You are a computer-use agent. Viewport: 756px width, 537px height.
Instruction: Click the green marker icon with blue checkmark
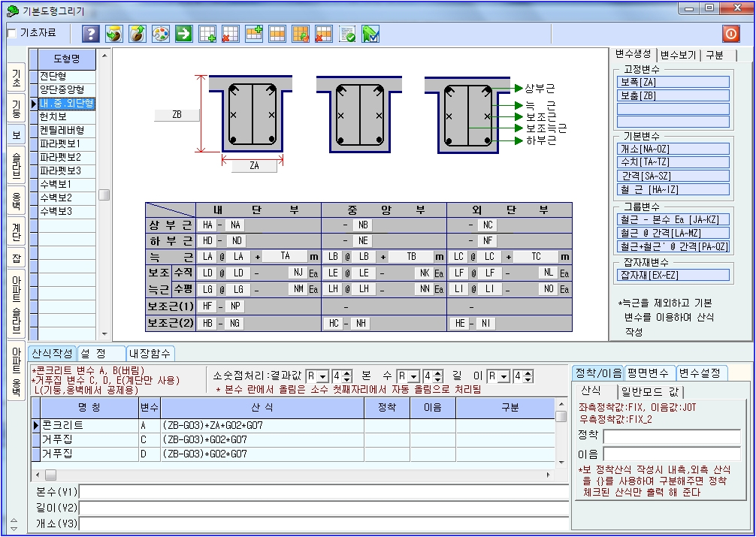370,34
